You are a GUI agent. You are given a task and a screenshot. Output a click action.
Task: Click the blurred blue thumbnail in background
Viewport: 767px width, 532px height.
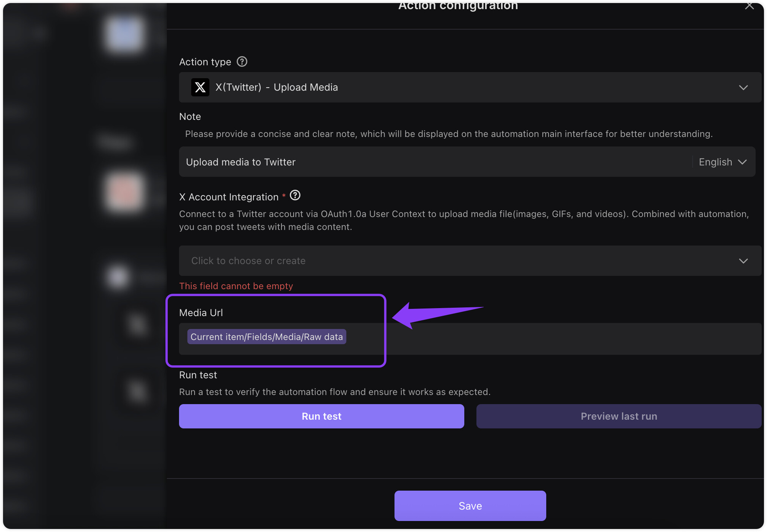coord(125,34)
